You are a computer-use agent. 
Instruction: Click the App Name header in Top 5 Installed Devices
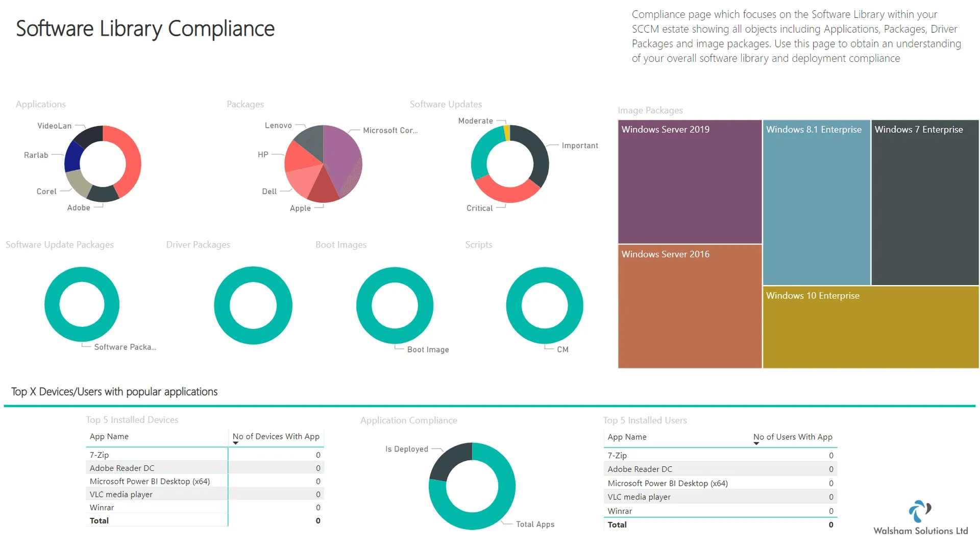coord(109,437)
